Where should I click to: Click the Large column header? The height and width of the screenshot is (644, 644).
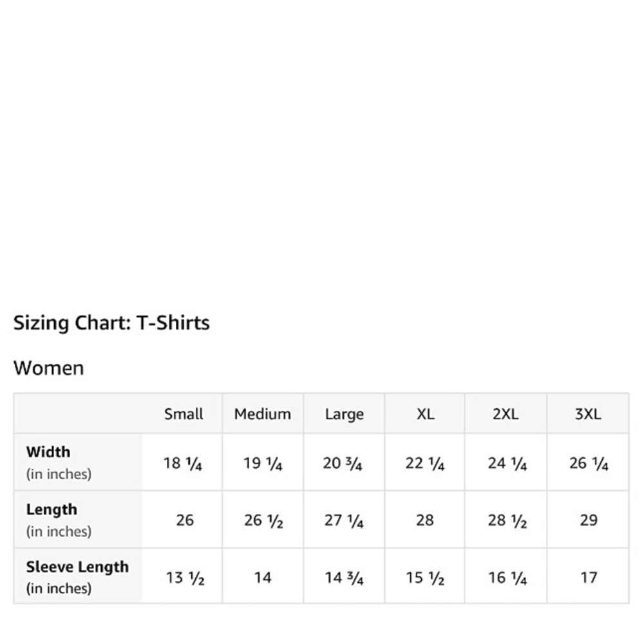[344, 414]
